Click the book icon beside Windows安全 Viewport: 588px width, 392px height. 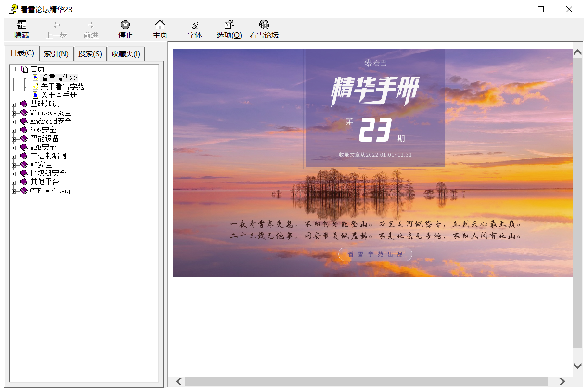coord(25,112)
